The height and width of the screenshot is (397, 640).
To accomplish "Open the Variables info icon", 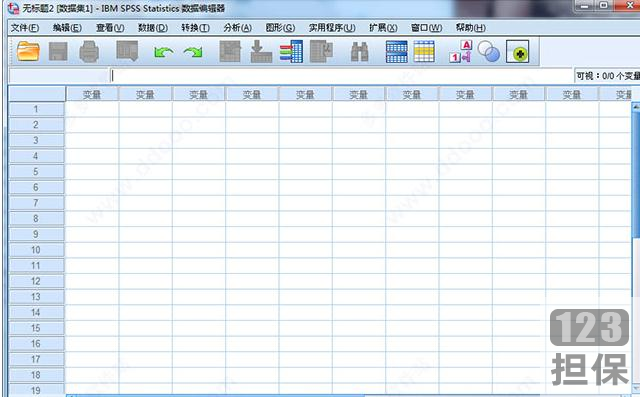I will 291,51.
